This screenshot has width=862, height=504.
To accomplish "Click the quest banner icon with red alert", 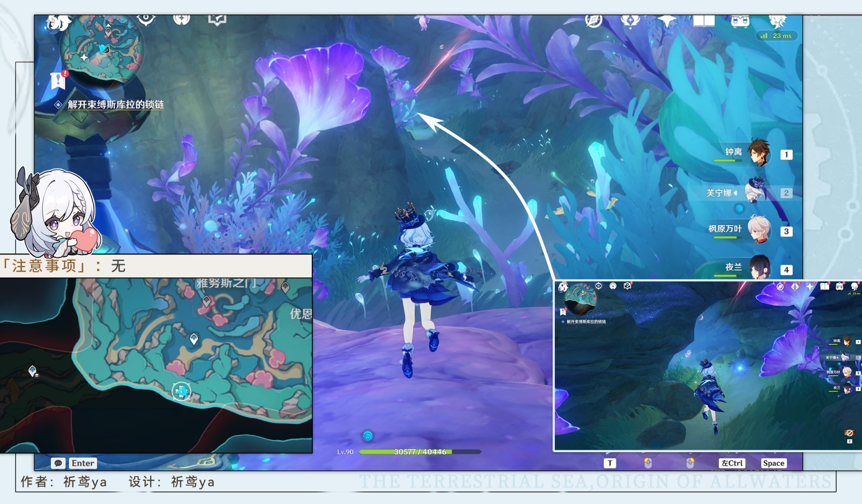I will pos(58,80).
